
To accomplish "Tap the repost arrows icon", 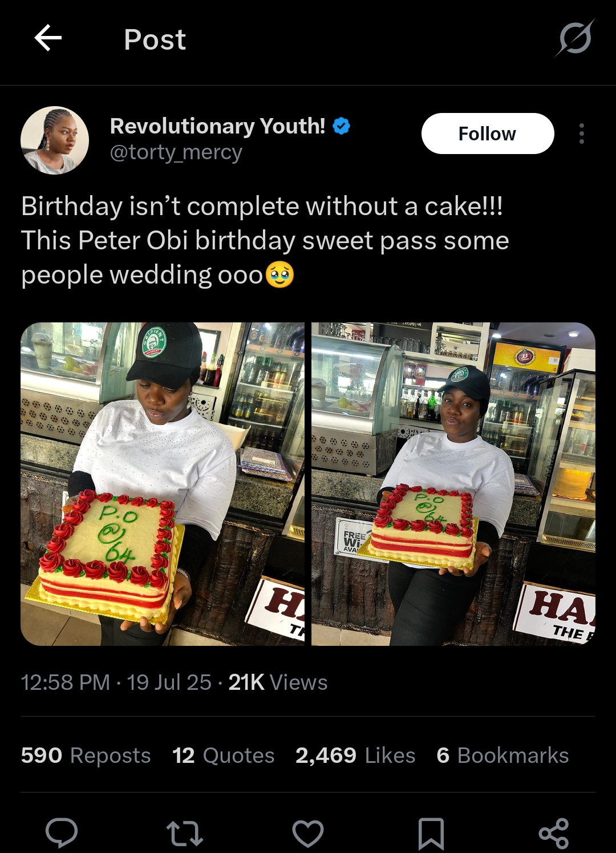I will (184, 833).
